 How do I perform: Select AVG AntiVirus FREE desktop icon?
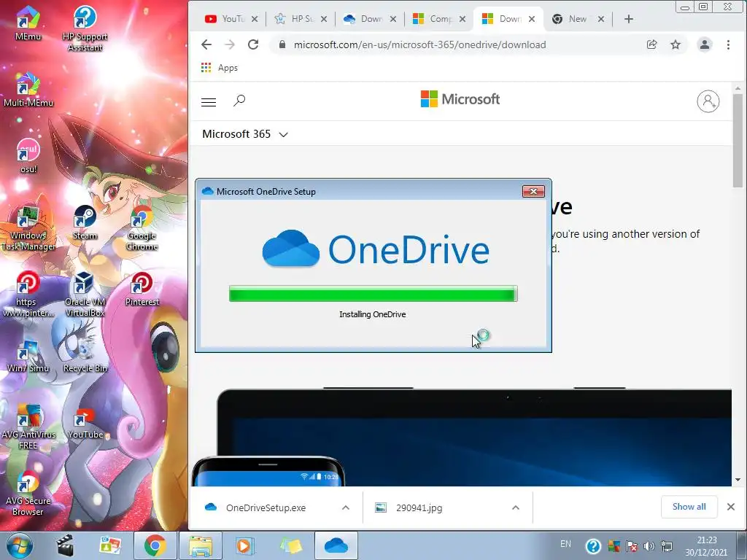tap(28, 427)
